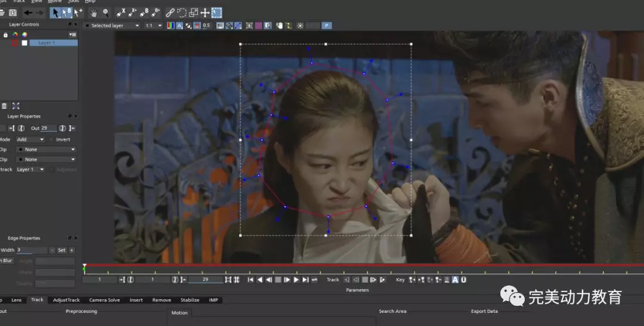This screenshot has width=644, height=326.
Task: Click the Attach Layer chain link icon
Action: point(170,13)
